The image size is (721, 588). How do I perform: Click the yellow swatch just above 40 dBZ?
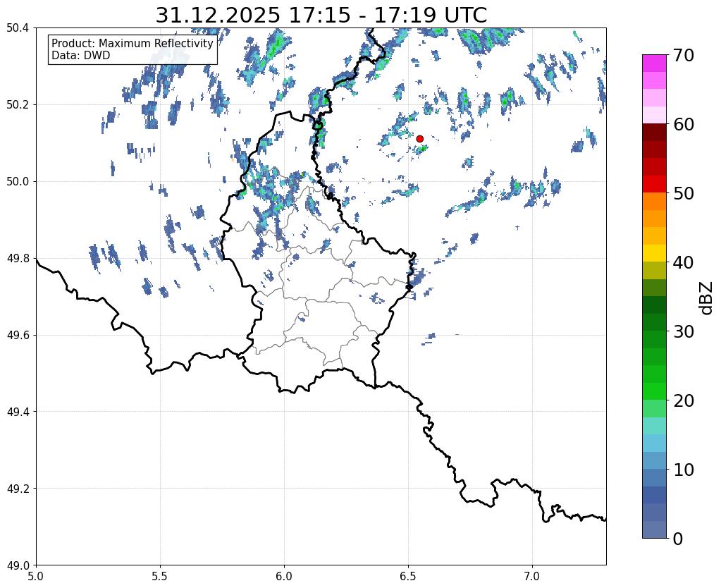654,253
